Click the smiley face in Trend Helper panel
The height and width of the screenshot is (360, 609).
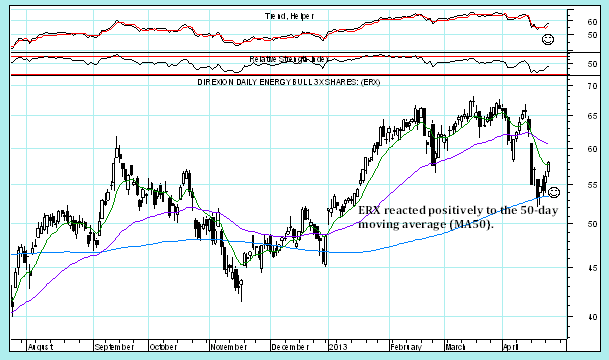548,39
